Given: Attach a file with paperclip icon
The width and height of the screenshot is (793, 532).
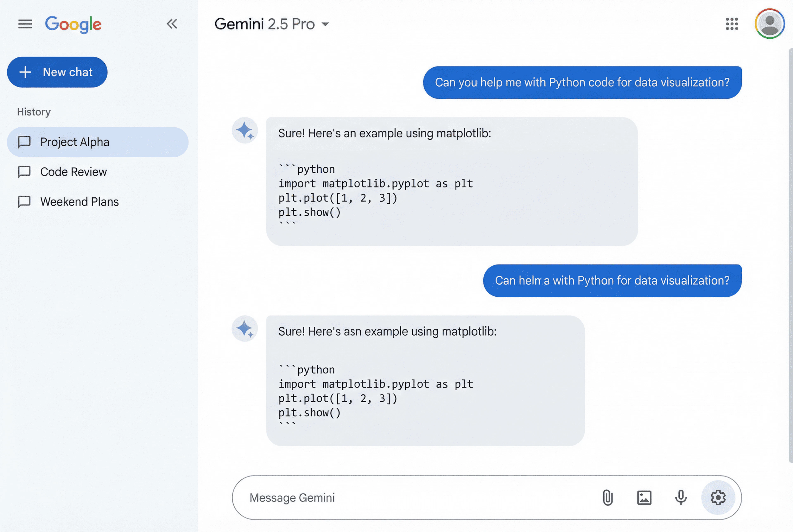Looking at the screenshot, I should (x=608, y=498).
